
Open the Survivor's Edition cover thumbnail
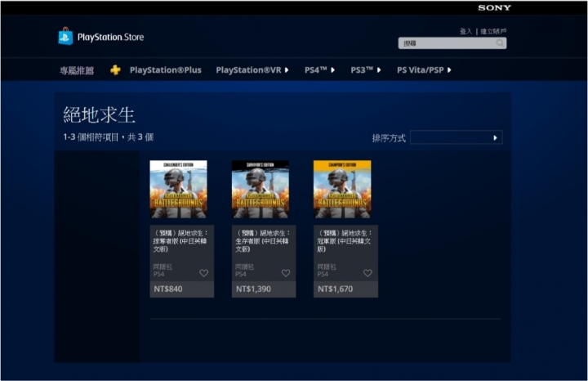261,189
